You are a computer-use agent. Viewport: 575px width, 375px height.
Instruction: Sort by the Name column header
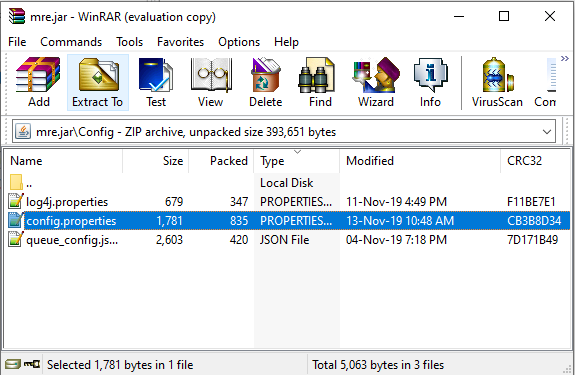pyautogui.click(x=63, y=161)
